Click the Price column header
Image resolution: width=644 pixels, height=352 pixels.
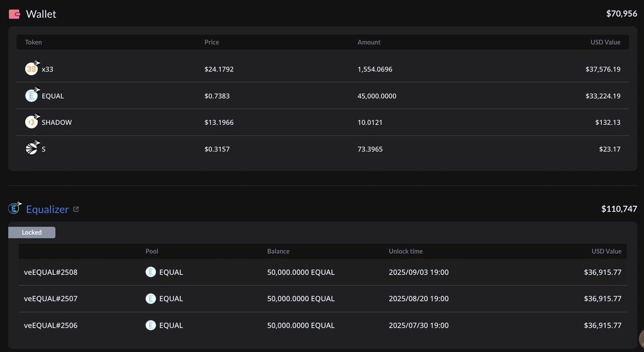click(211, 42)
